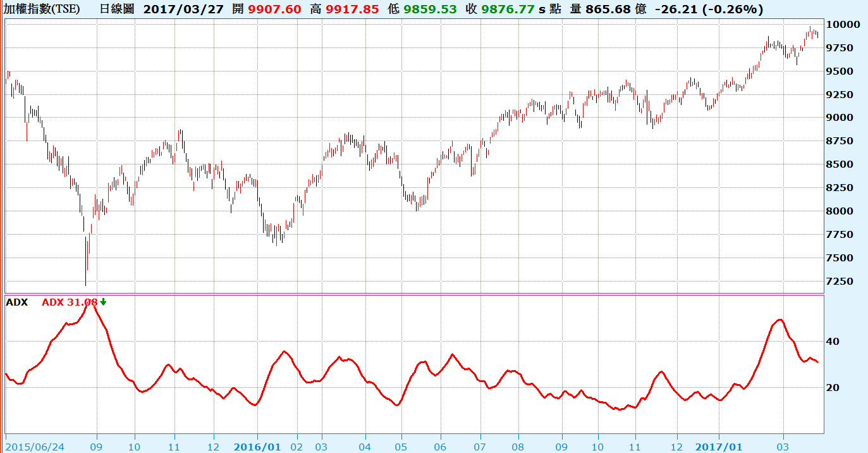This screenshot has width=868, height=453.
Task: Click the green down arrow beside ADX value
Action: pos(103,302)
